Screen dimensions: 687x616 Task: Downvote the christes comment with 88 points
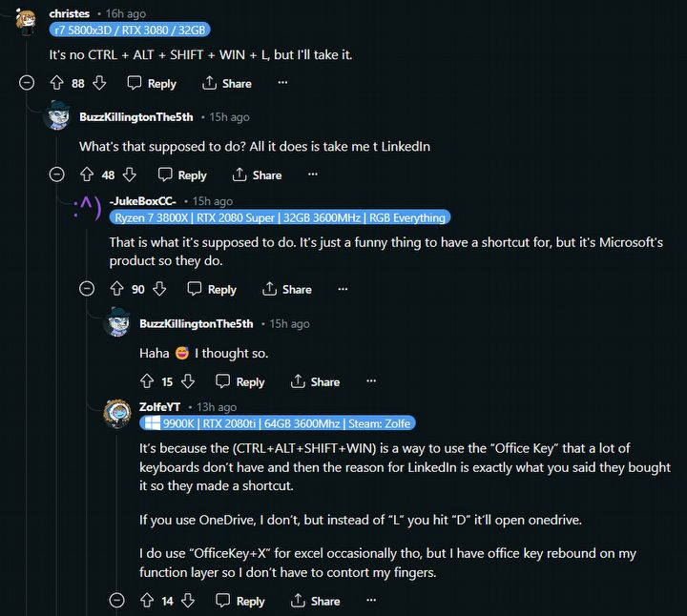click(x=100, y=84)
